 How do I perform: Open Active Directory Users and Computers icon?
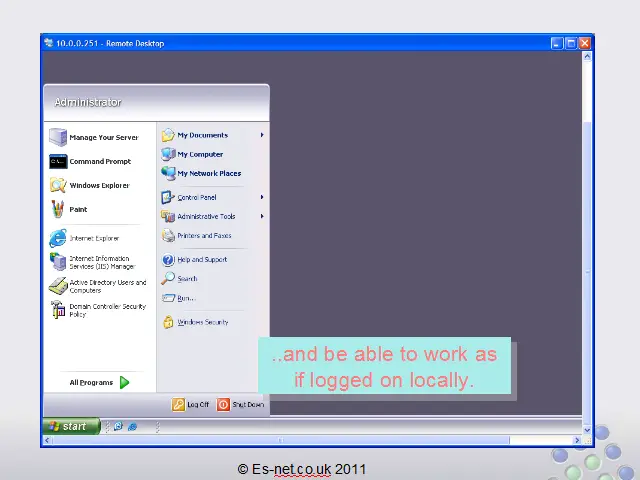click(58, 286)
